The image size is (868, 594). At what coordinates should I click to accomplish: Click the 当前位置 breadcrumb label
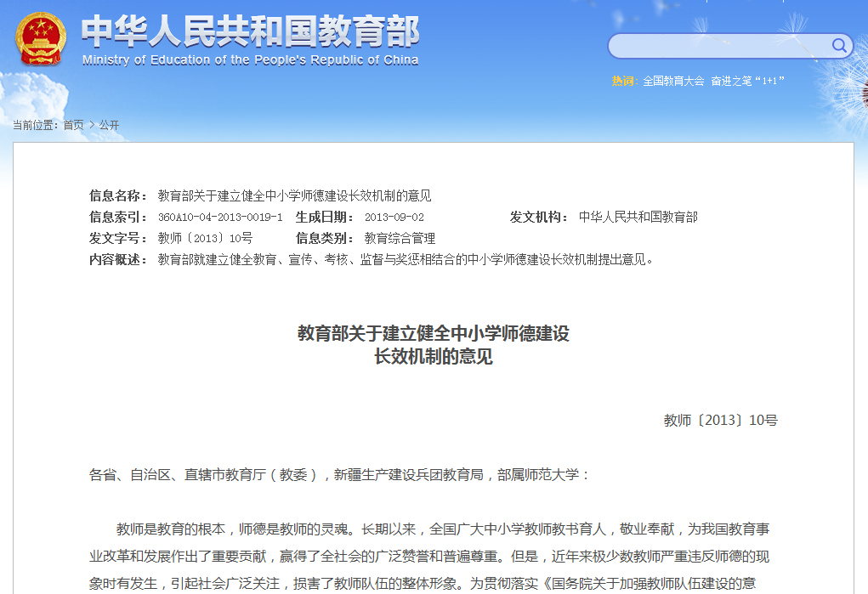(36, 125)
